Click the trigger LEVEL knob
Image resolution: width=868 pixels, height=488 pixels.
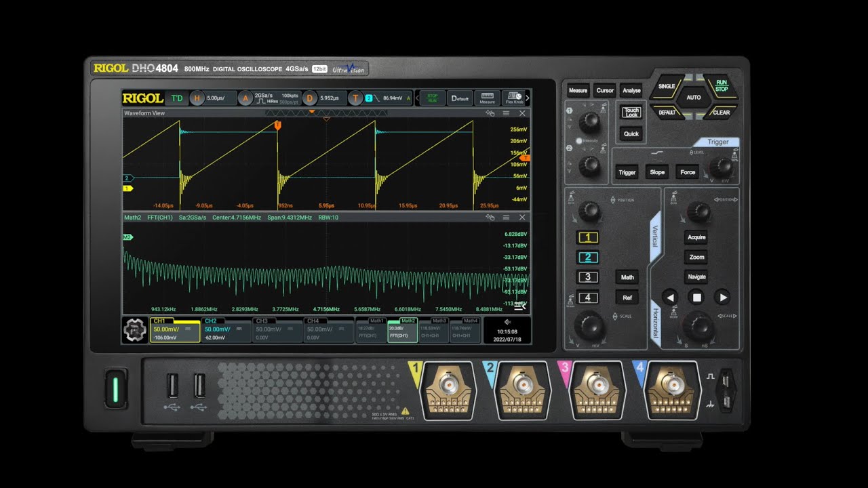[x=721, y=166]
